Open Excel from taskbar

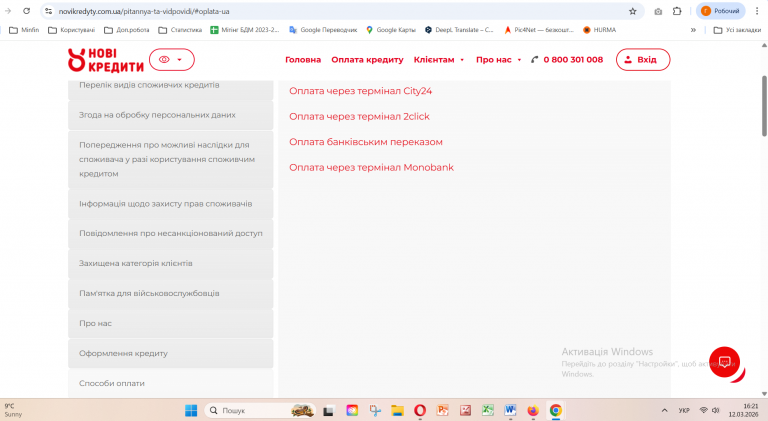coord(488,410)
